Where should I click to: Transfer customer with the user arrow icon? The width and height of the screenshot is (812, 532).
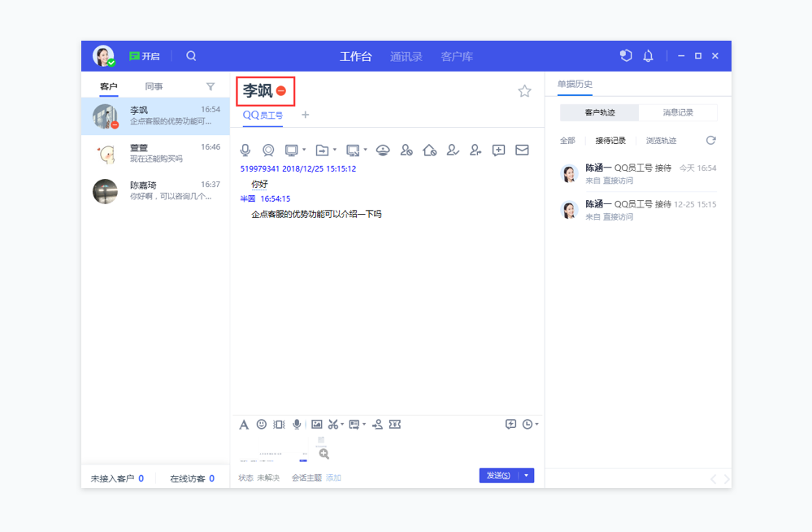[475, 150]
